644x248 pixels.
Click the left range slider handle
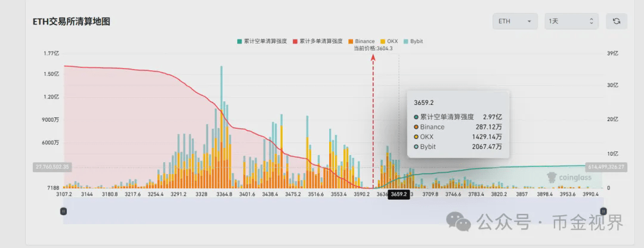[x=64, y=211]
